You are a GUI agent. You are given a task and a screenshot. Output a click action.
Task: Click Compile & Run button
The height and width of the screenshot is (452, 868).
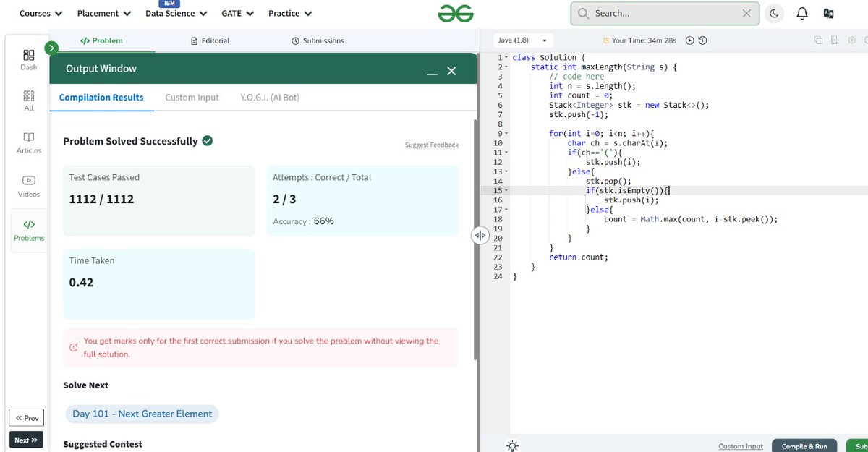(x=804, y=445)
